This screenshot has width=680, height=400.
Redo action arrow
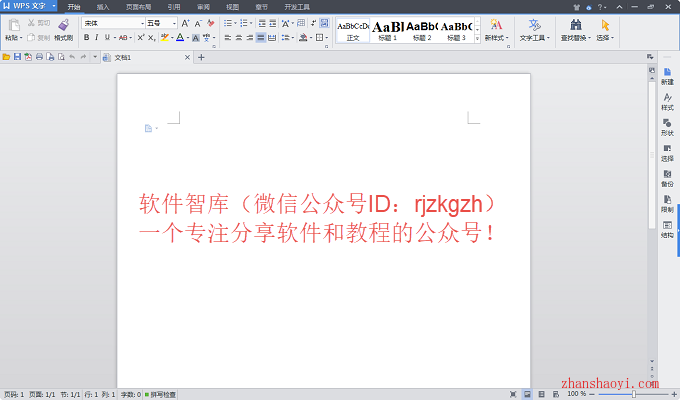(x=83, y=57)
